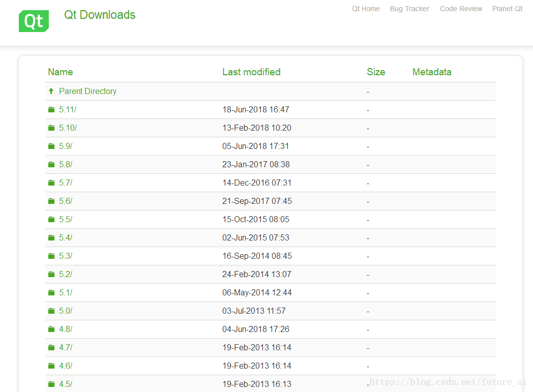Open the 5.9/ directory link
533x392 pixels.
[x=66, y=146]
